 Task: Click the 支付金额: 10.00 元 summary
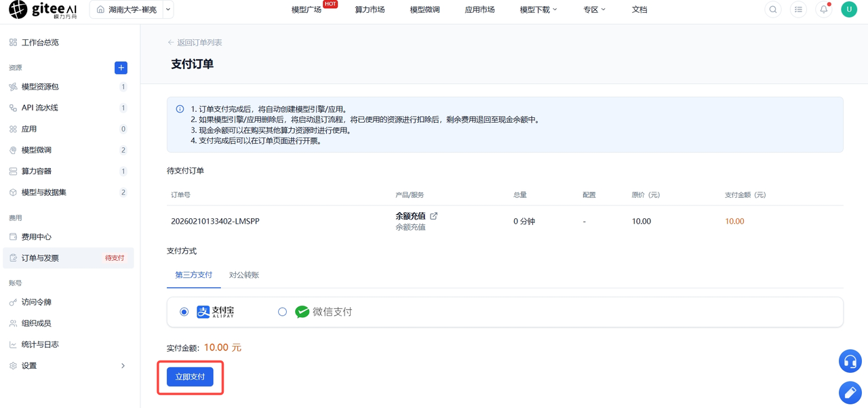click(x=204, y=348)
